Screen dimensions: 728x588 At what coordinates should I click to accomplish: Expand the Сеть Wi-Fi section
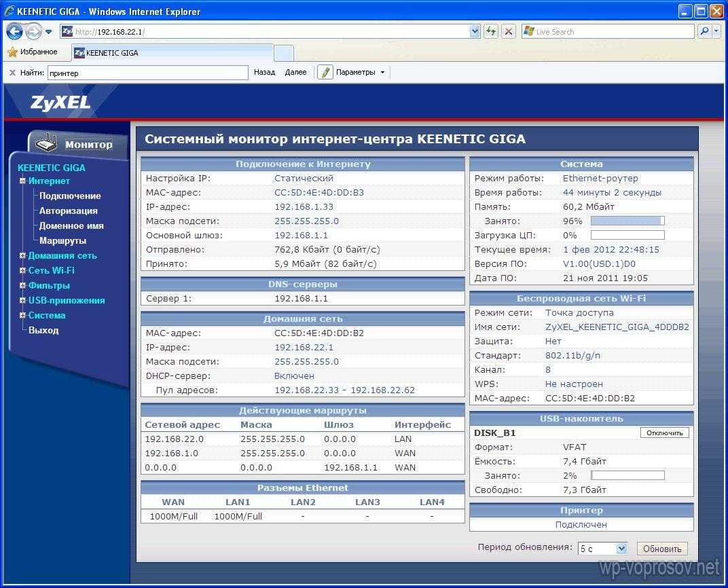[x=22, y=271]
